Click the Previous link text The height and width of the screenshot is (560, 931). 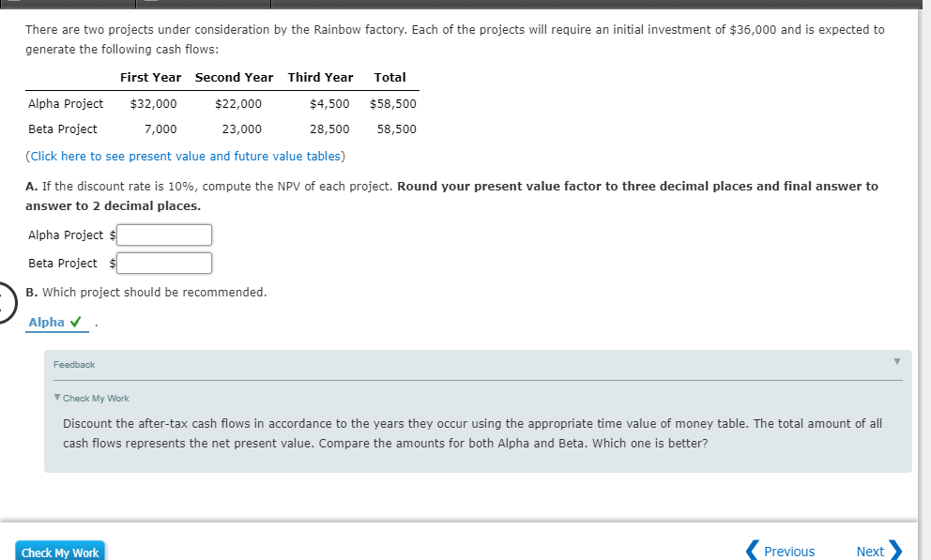point(788,551)
